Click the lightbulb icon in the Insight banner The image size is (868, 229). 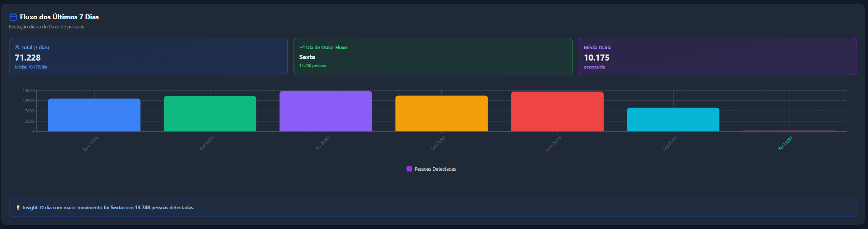(18, 207)
